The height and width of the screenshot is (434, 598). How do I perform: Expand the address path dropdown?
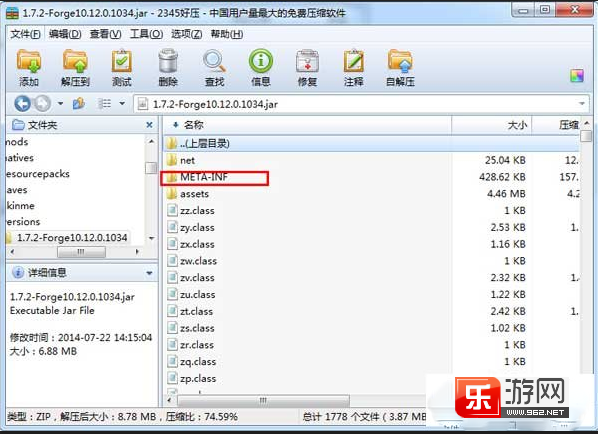click(x=582, y=104)
